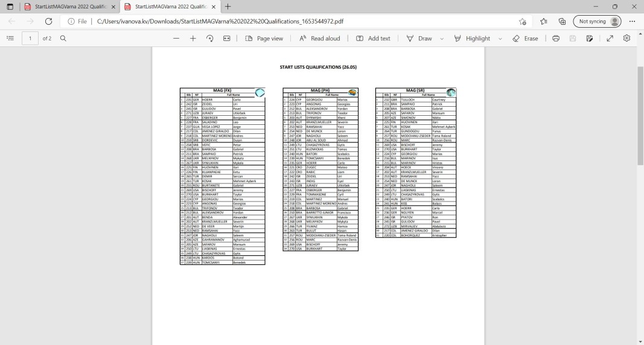Open PDF toolbar settings gear

pyautogui.click(x=626, y=39)
